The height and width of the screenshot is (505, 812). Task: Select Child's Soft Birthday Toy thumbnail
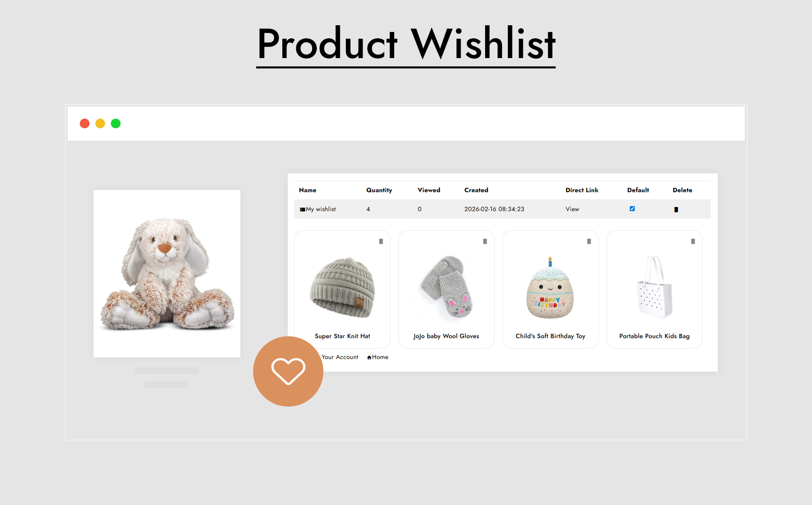[550, 288]
